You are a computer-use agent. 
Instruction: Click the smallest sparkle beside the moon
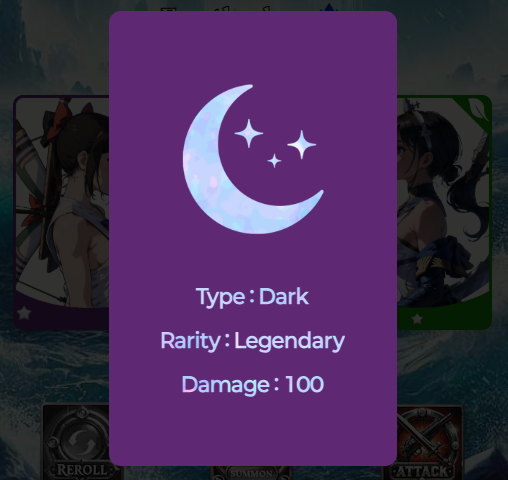(274, 161)
